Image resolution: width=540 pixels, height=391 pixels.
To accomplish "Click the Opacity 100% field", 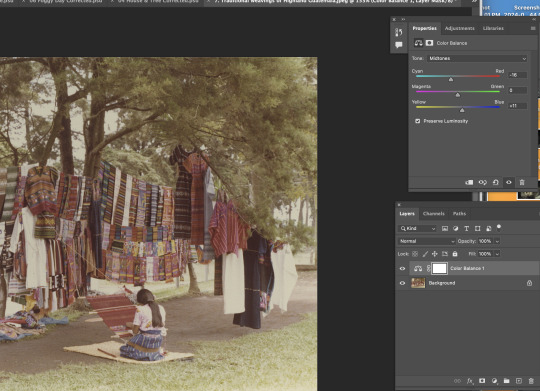I will coord(486,241).
